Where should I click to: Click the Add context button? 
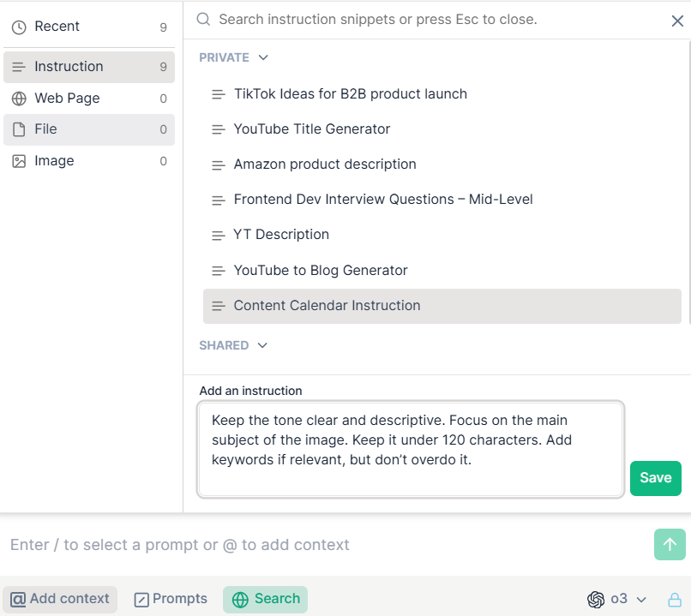[60, 599]
